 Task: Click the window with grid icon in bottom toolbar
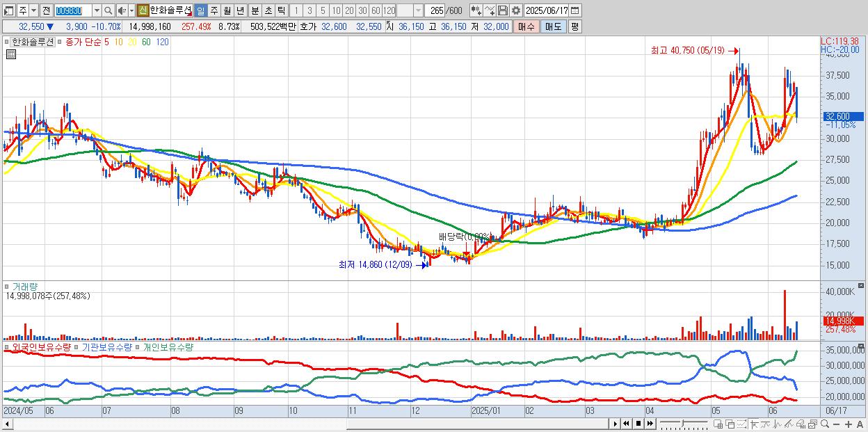[x=718, y=424]
